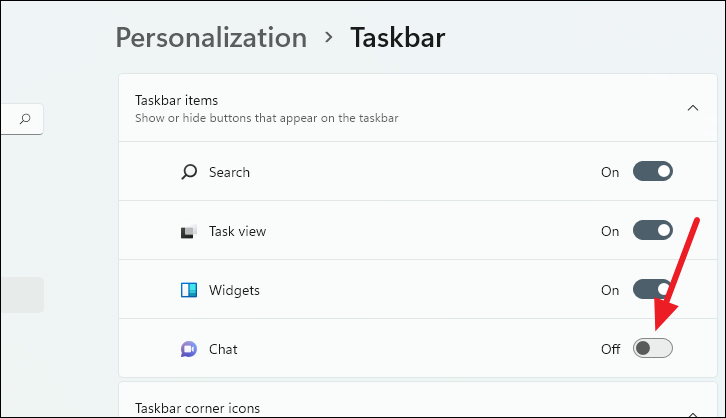Enable the Chat toggle switch

(x=653, y=348)
